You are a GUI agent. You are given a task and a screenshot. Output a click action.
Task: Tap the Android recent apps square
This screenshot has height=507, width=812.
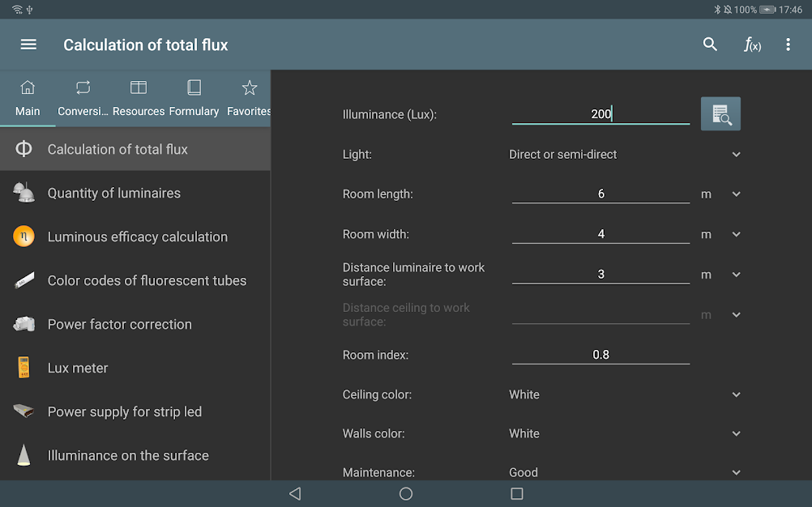[x=516, y=493]
